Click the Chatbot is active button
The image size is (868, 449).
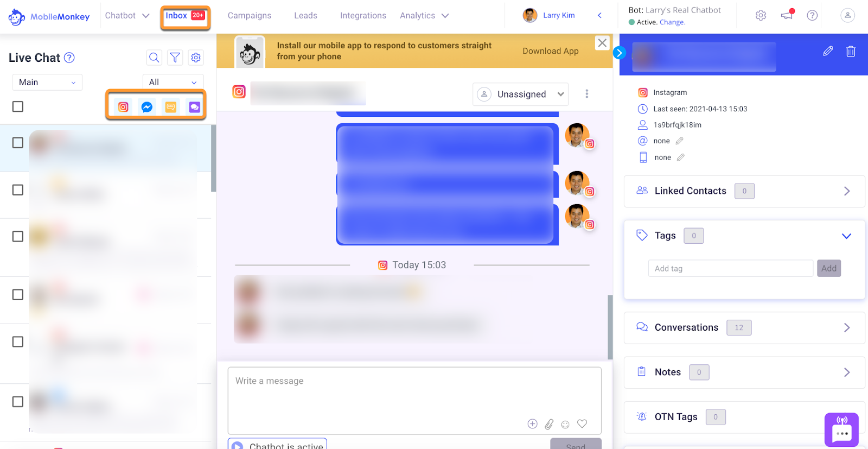[277, 444]
